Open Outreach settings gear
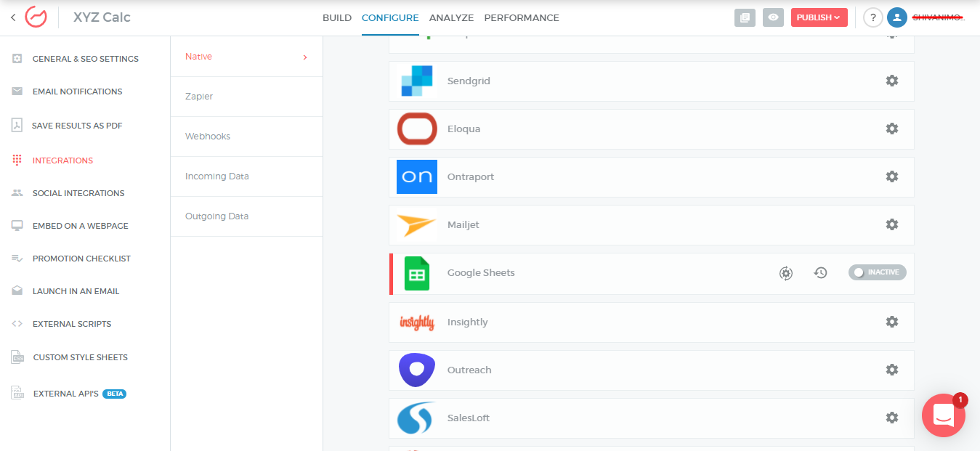980x451 pixels. coord(892,370)
